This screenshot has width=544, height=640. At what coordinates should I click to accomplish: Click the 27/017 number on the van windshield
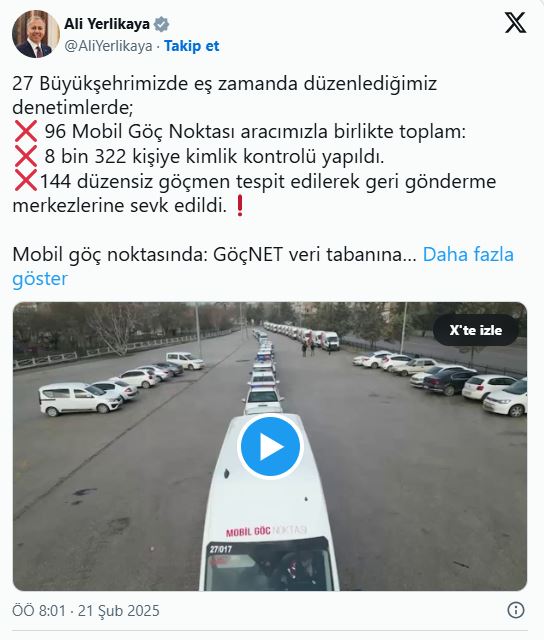pos(221,549)
